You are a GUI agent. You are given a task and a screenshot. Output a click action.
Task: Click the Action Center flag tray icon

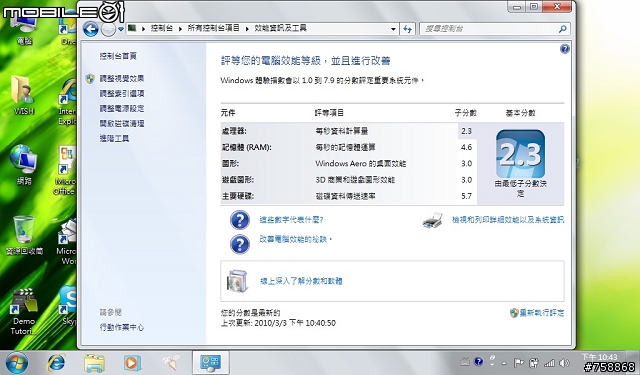pos(518,362)
